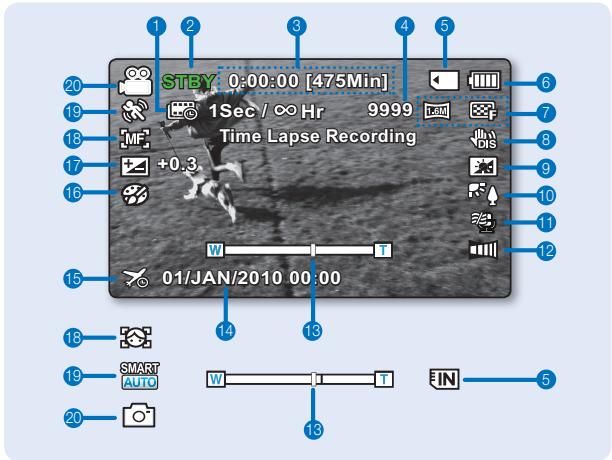Tap the fine video quality icon
612x460 pixels.
tap(483, 111)
